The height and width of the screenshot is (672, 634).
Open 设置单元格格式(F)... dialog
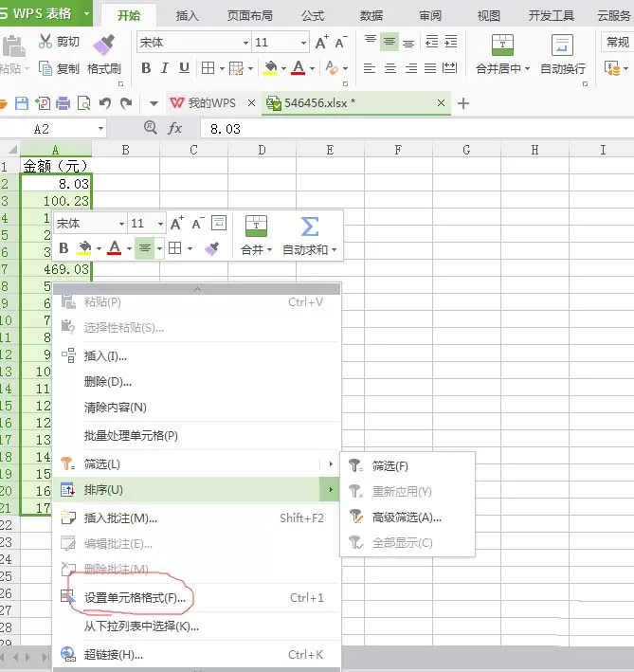coord(197,597)
